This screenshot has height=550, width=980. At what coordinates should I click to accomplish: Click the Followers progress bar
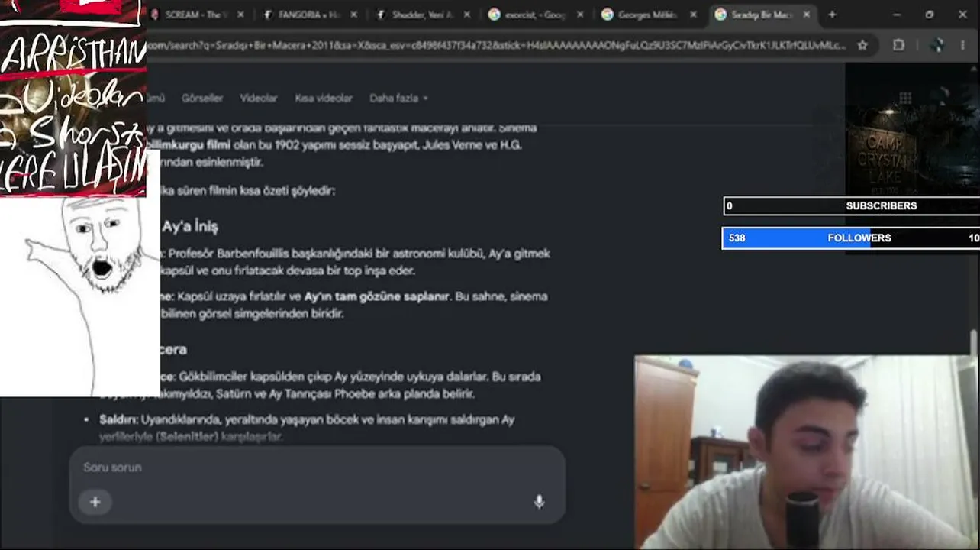pyautogui.click(x=851, y=238)
